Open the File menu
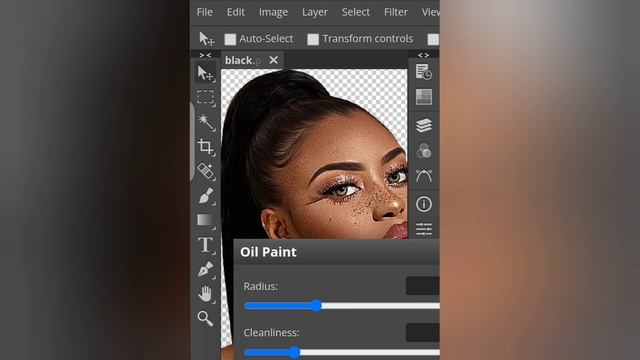 204,12
